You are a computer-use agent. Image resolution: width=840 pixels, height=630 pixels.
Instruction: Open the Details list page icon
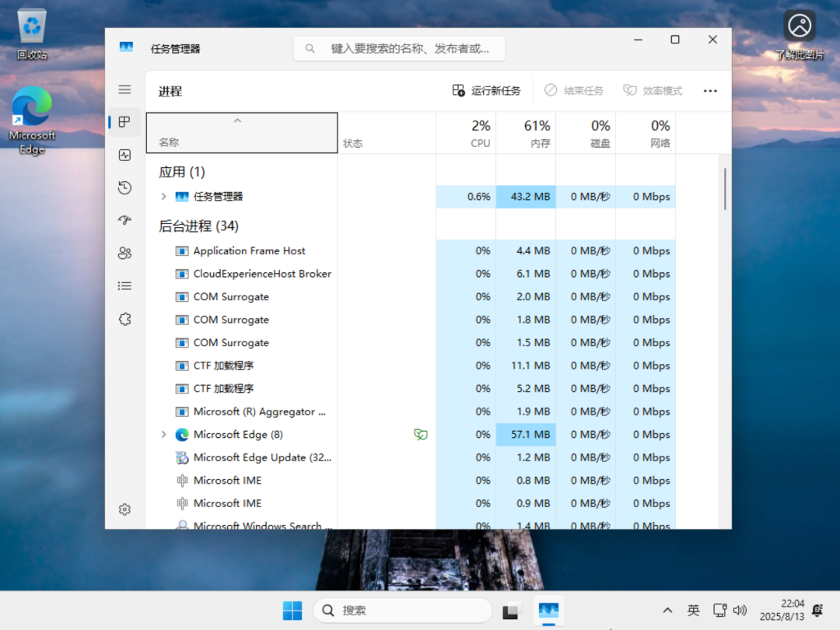tap(124, 285)
